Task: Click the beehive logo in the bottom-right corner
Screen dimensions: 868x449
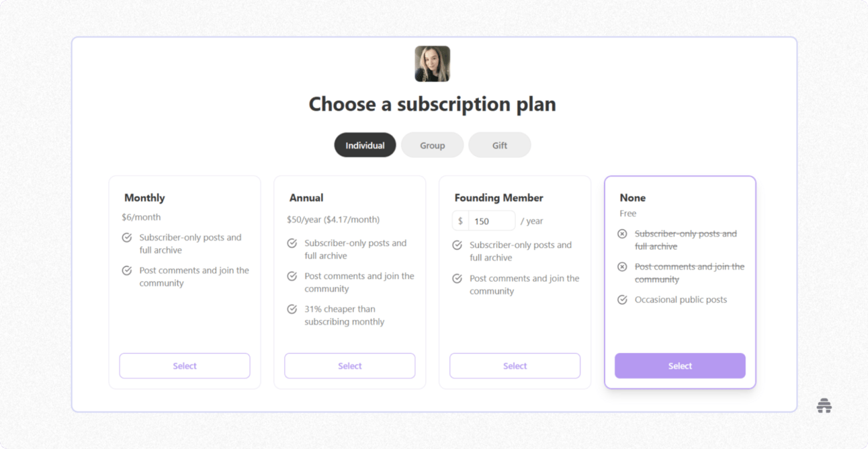Action: pyautogui.click(x=824, y=405)
